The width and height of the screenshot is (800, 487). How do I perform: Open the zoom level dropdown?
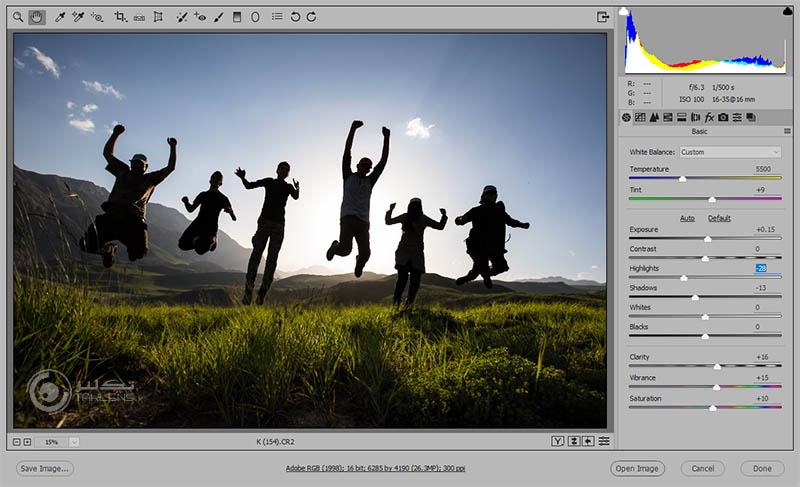click(74, 441)
